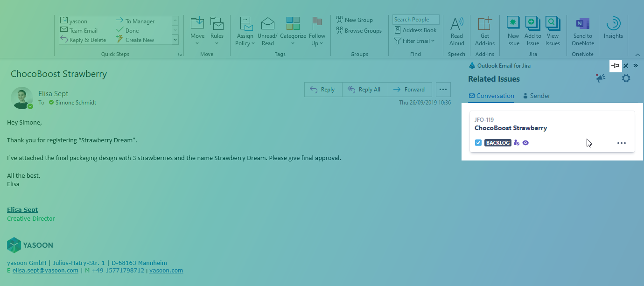Image resolution: width=644 pixels, height=286 pixels.
Task: Send the email to OneNote
Action: pyautogui.click(x=583, y=31)
